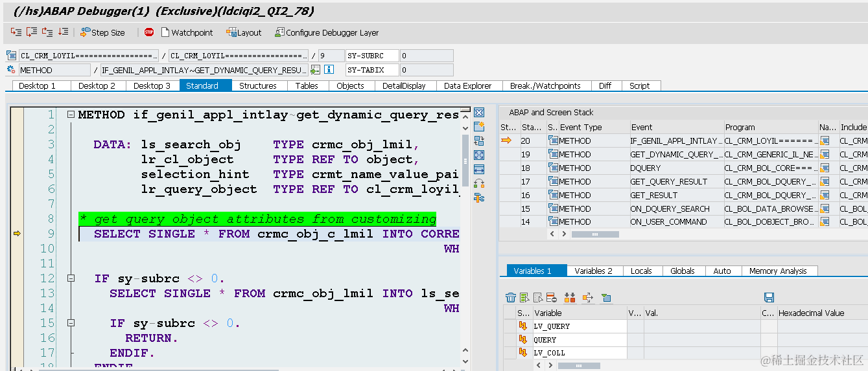This screenshot has width=868, height=371.
Task: Click the blue information icon
Action: [x=329, y=70]
